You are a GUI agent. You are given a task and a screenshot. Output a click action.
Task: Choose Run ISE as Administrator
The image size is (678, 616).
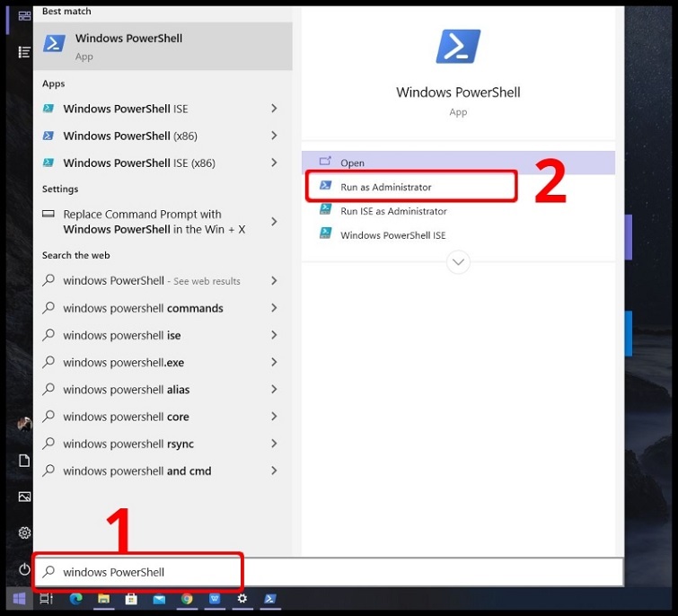click(392, 211)
